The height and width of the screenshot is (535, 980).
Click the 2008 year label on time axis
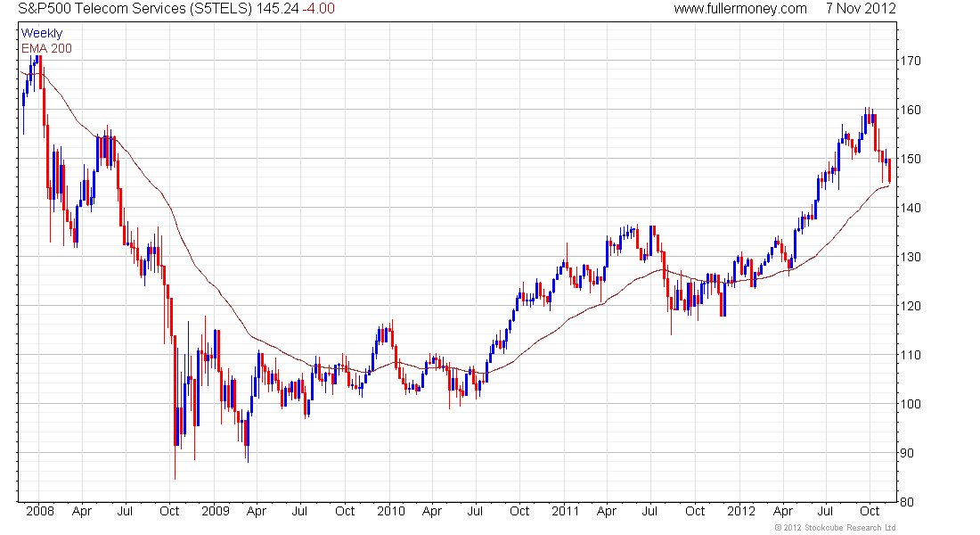40,511
